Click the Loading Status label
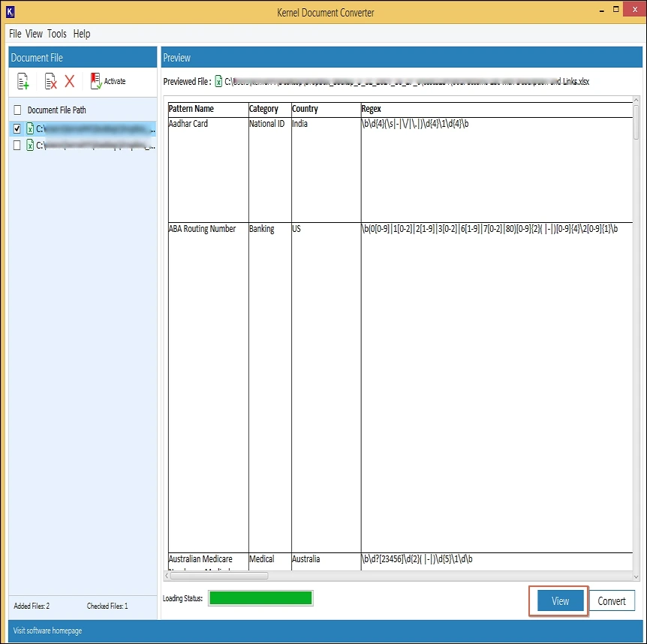This screenshot has height=644, width=647. point(183,598)
